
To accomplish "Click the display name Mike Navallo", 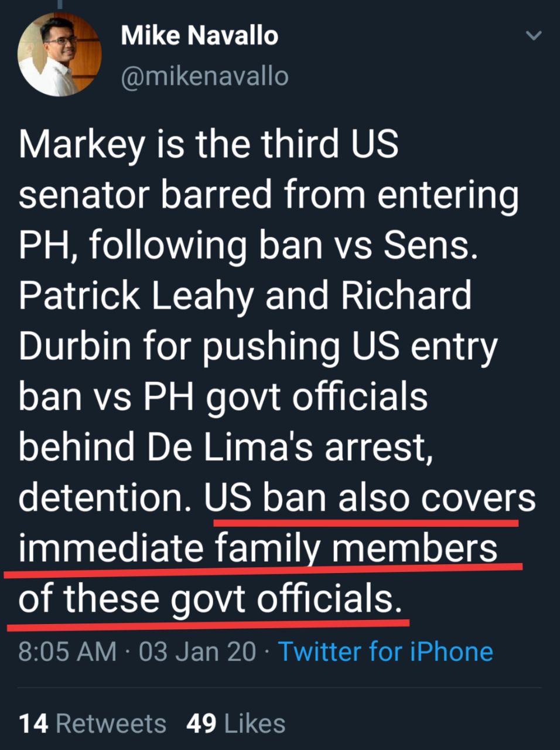I will (x=199, y=36).
